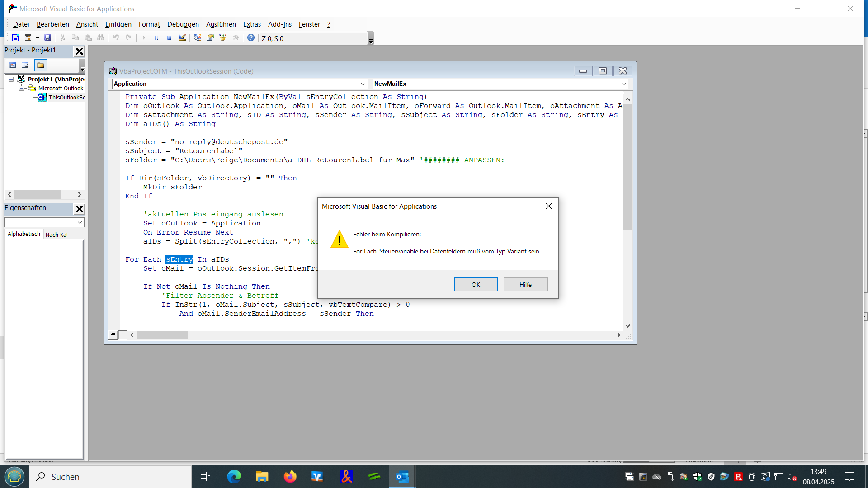This screenshot has height=488, width=868.
Task: Open the Extras menu
Action: (252, 24)
